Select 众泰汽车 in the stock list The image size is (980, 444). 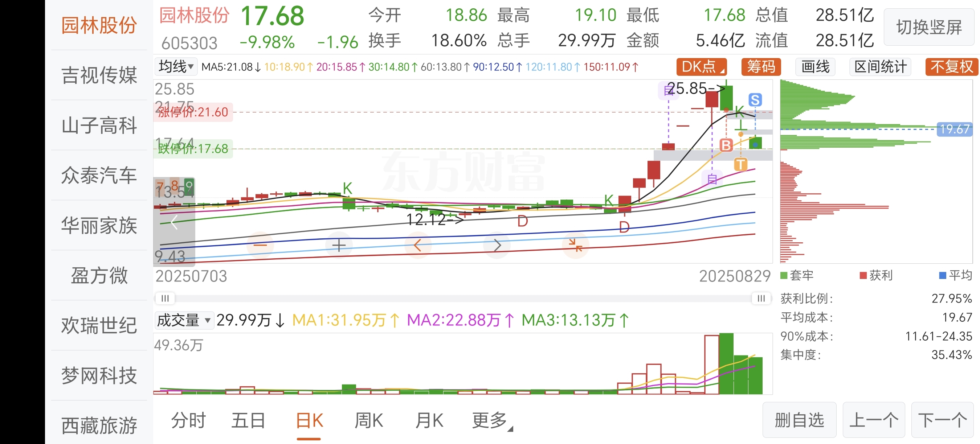point(99,175)
